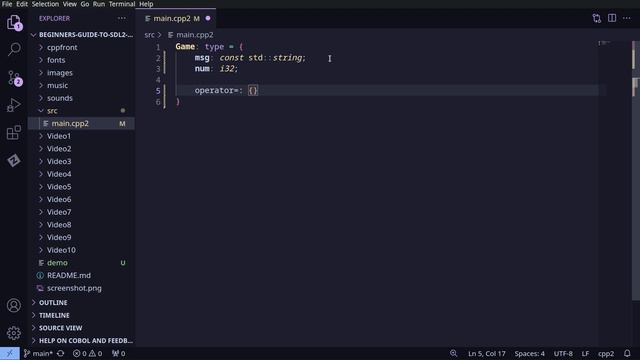The width and height of the screenshot is (640, 360).
Task: Click line number 1 in the gutter
Action: tap(158, 47)
